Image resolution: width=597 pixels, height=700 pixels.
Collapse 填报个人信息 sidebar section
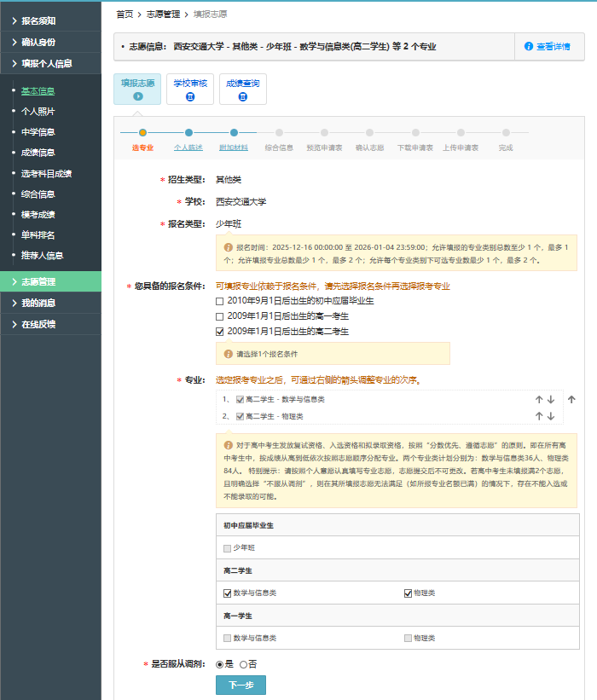(51, 63)
